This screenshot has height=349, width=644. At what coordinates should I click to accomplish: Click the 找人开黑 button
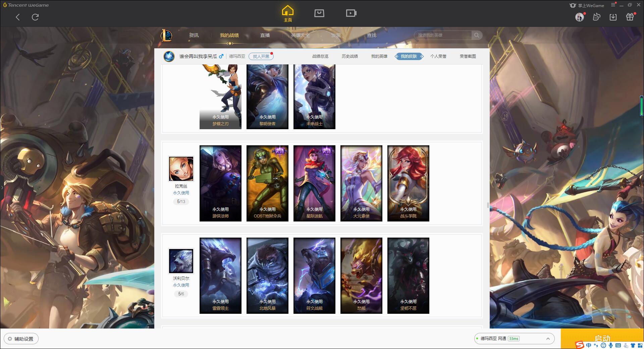click(261, 56)
